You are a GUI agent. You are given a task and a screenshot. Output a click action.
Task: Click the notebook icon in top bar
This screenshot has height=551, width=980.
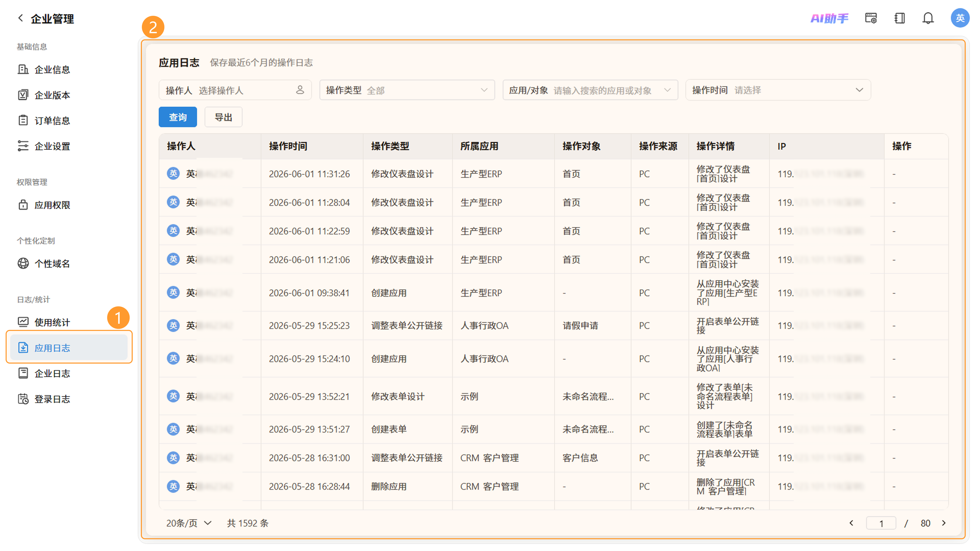(x=899, y=18)
